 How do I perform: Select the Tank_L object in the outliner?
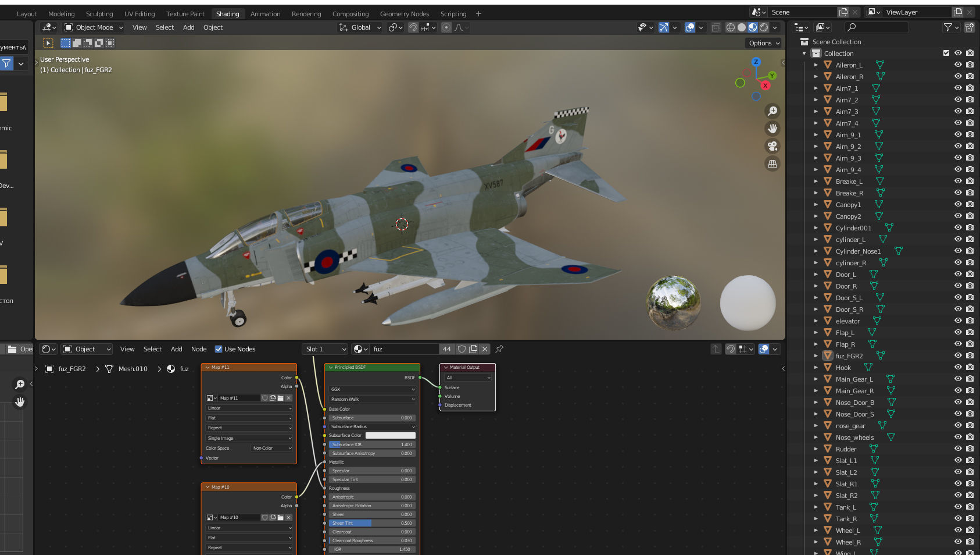pyautogui.click(x=846, y=507)
